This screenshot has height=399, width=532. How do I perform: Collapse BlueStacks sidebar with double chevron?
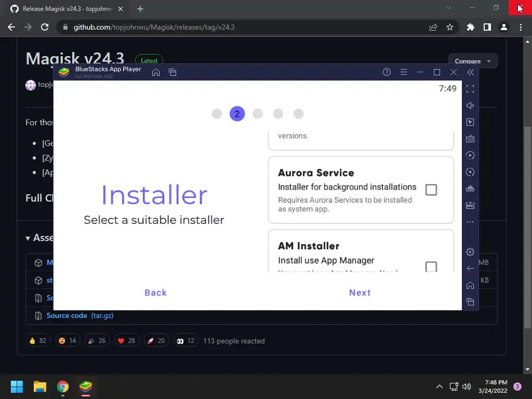(x=470, y=72)
